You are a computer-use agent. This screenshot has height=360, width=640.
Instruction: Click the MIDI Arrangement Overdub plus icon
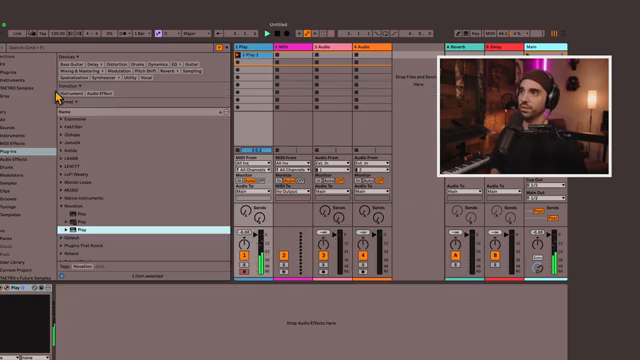[x=299, y=33]
